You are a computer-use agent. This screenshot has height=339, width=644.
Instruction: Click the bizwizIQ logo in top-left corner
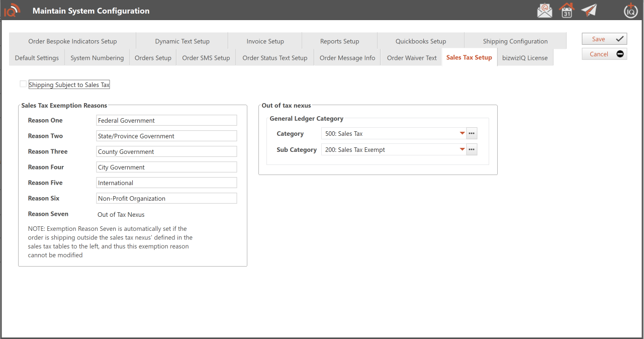point(12,11)
